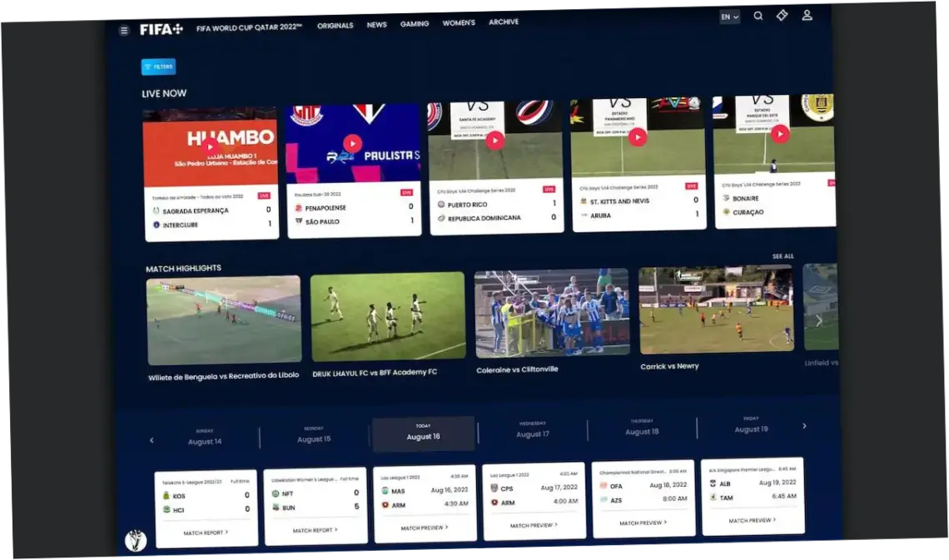Click See All for match highlights
This screenshot has height=560, width=949.
pyautogui.click(x=783, y=256)
